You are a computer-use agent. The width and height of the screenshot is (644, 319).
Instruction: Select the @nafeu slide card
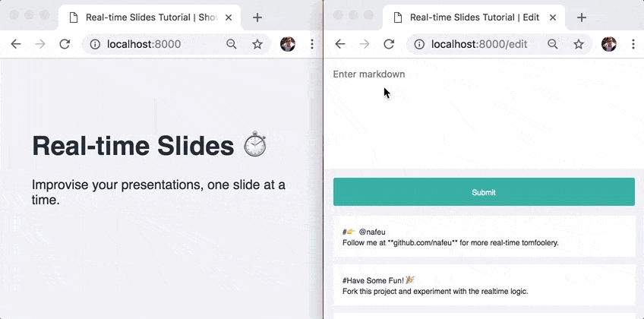tap(485, 237)
